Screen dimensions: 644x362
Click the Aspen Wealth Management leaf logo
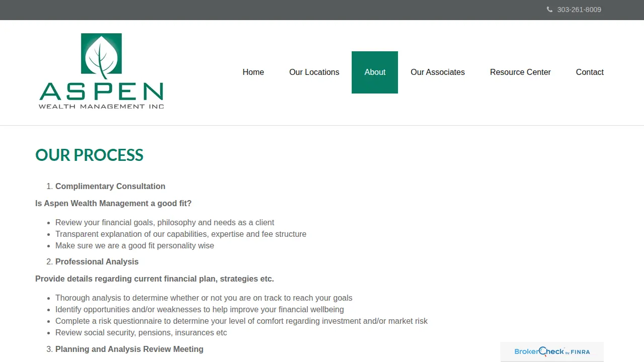tap(101, 71)
